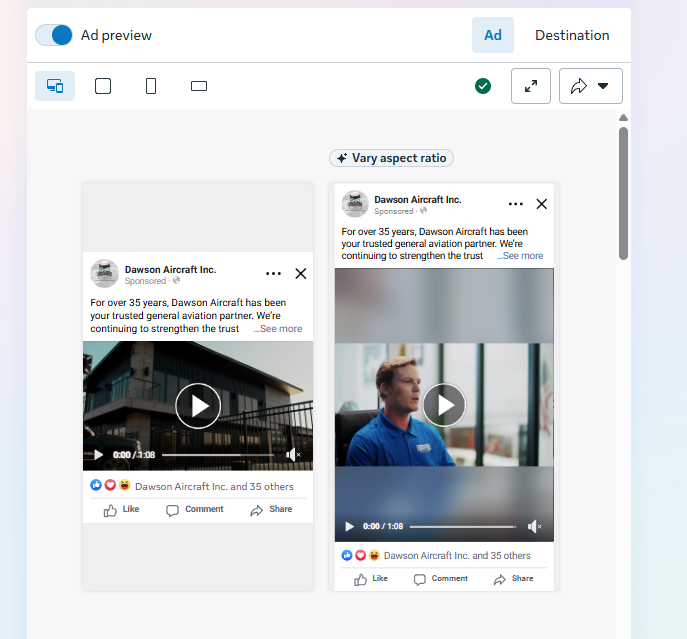
Task: Click 'Dawson Aircraft Inc. and 35 others' left preview
Action: point(214,486)
